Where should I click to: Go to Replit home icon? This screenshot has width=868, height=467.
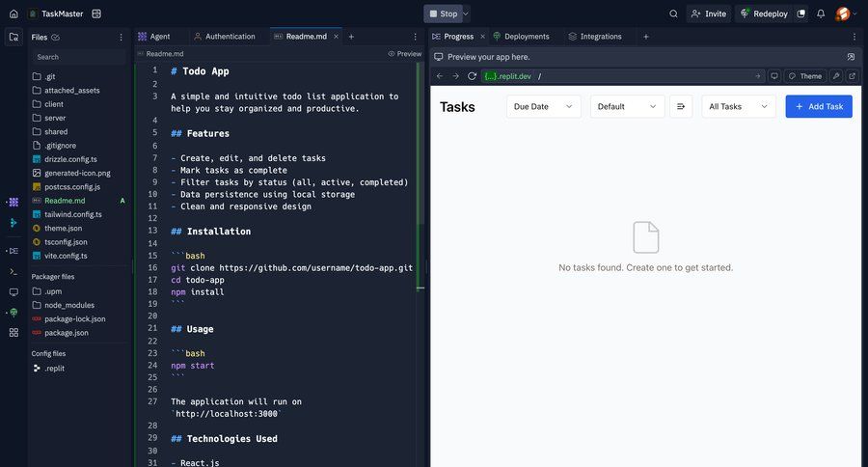(14, 14)
